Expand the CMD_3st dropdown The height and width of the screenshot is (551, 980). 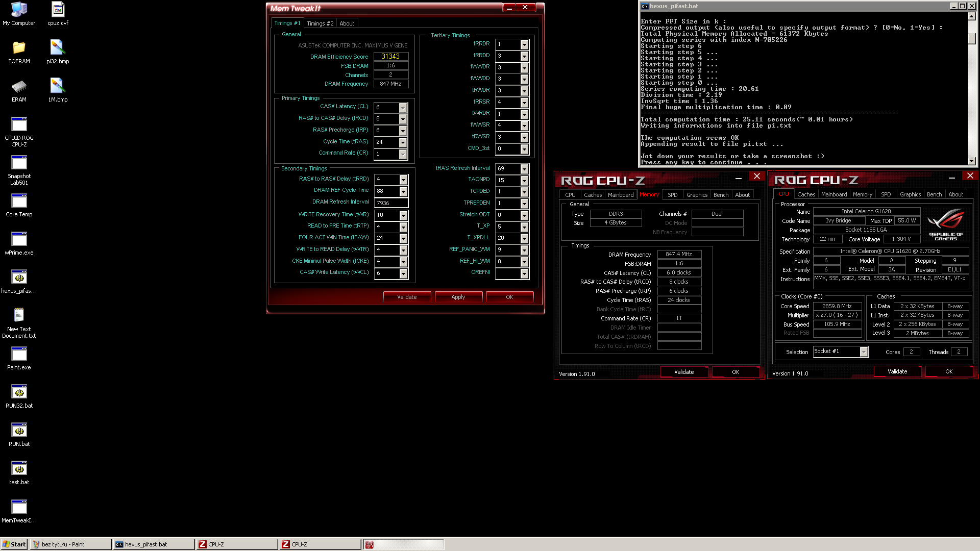(x=524, y=149)
